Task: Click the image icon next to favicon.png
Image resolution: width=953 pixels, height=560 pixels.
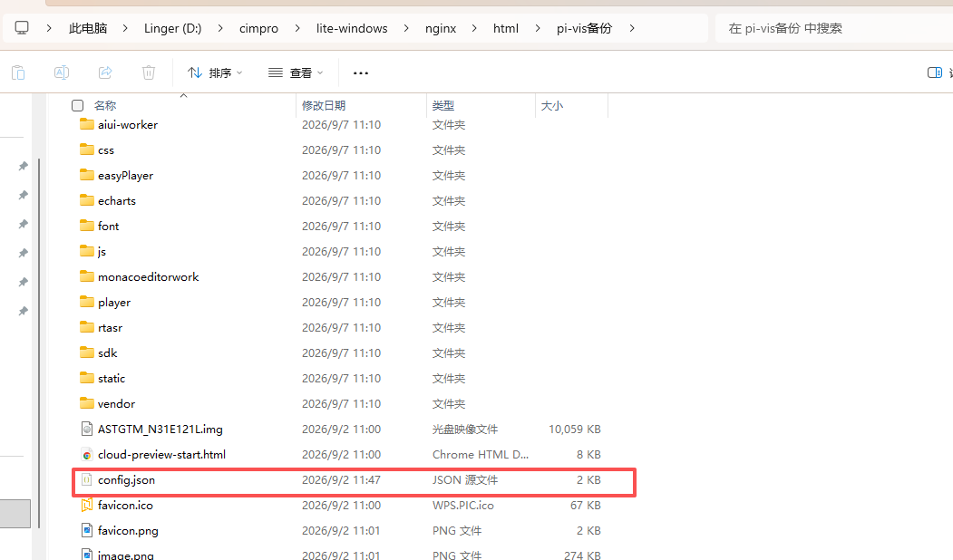Action: pyautogui.click(x=87, y=531)
